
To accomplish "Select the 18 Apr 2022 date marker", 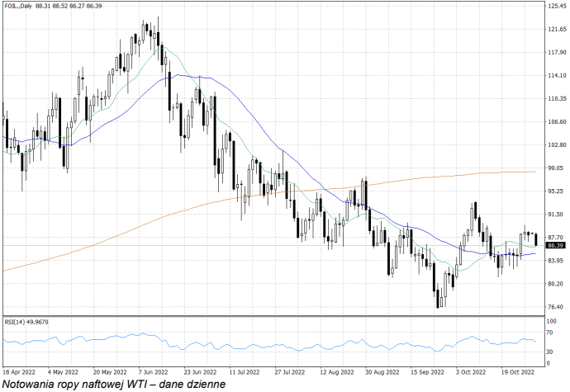I will click(18, 371).
